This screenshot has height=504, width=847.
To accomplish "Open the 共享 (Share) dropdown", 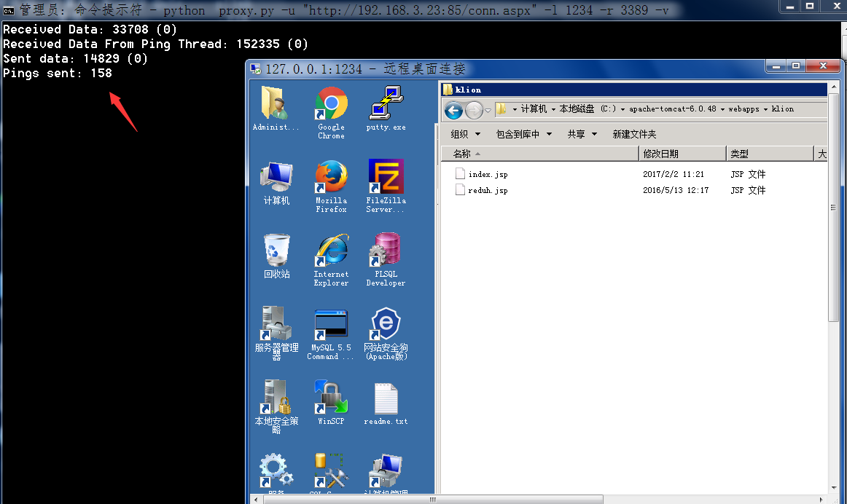I will [582, 134].
